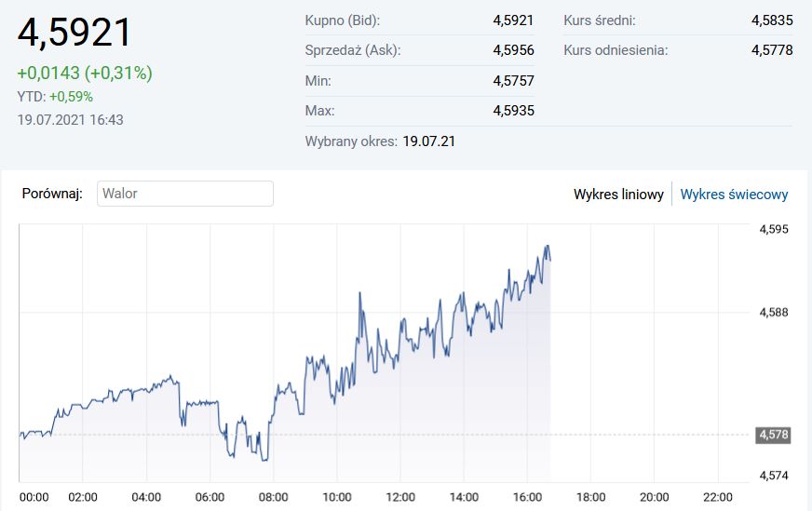Click the 08:00 time axis label
The width and height of the screenshot is (812, 511).
click(273, 496)
